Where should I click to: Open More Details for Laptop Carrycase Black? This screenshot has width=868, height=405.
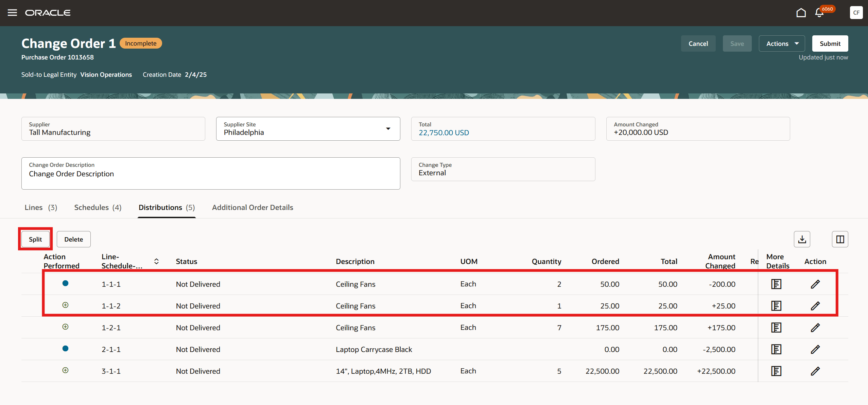point(776,349)
